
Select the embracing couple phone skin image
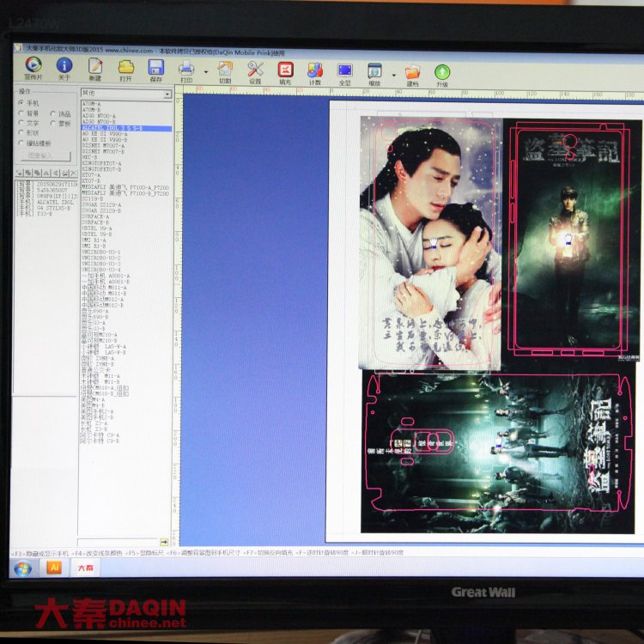tap(430, 243)
